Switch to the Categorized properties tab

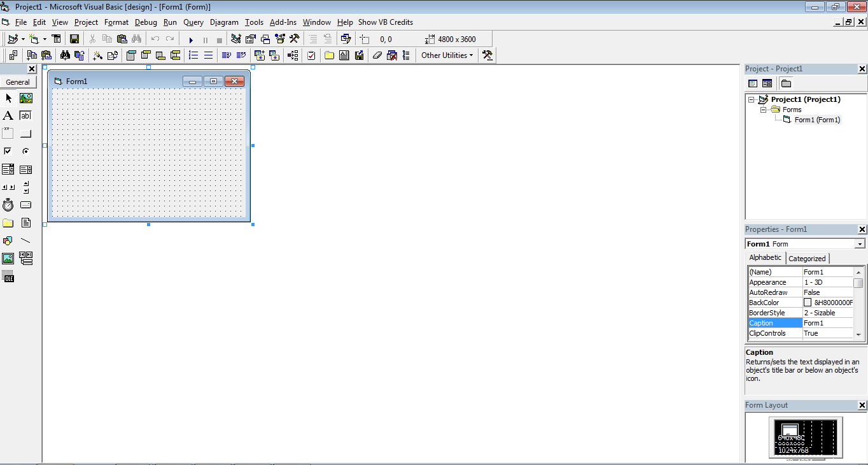coord(807,258)
